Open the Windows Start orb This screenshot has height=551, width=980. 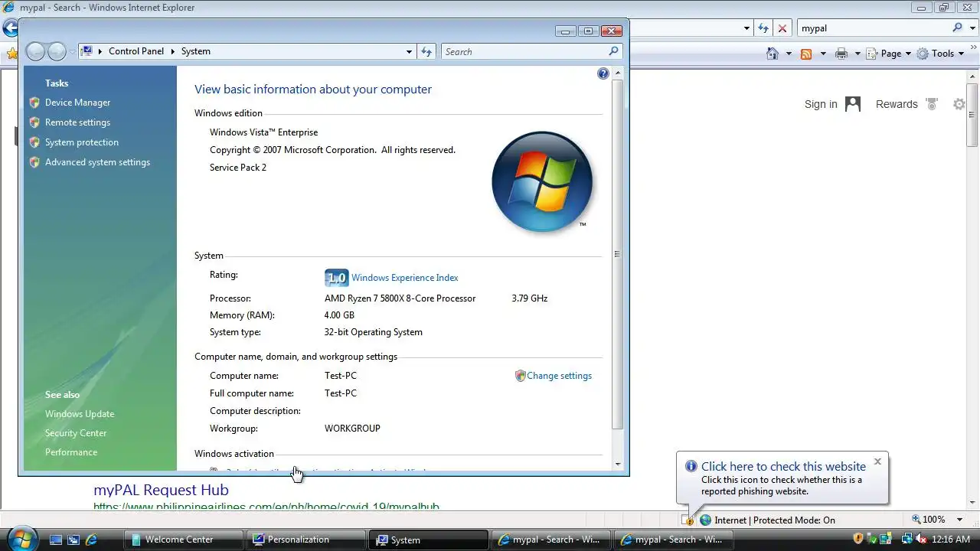click(x=21, y=537)
